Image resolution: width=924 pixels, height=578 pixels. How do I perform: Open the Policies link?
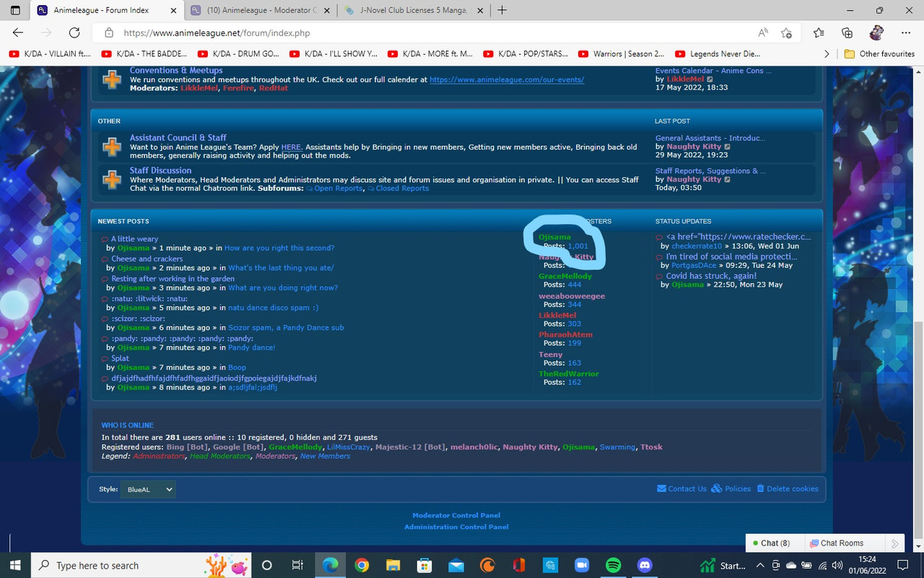[x=731, y=489]
